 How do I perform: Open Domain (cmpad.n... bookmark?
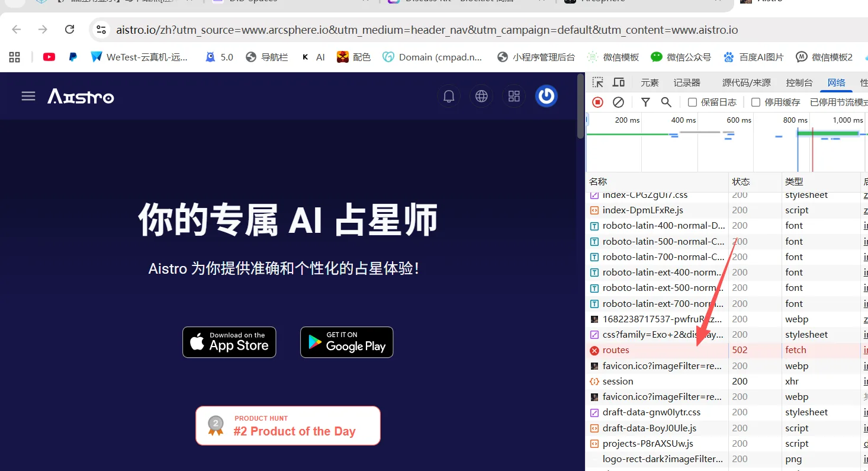coord(433,57)
